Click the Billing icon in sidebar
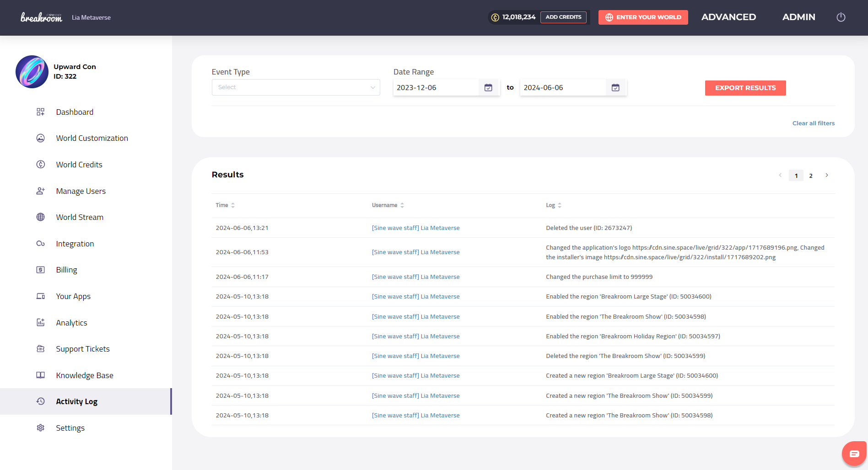 [41, 270]
